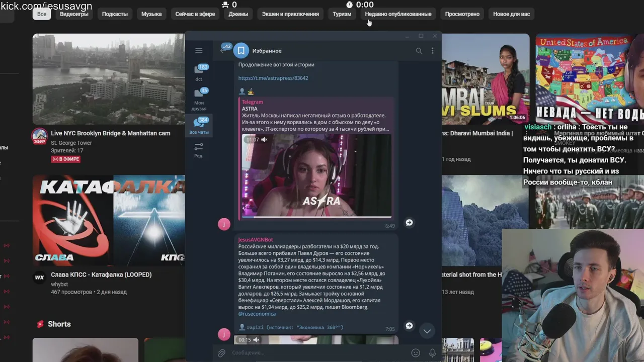Select the Недавно опубликованные chip
The width and height of the screenshot is (644, 362).
398,14
